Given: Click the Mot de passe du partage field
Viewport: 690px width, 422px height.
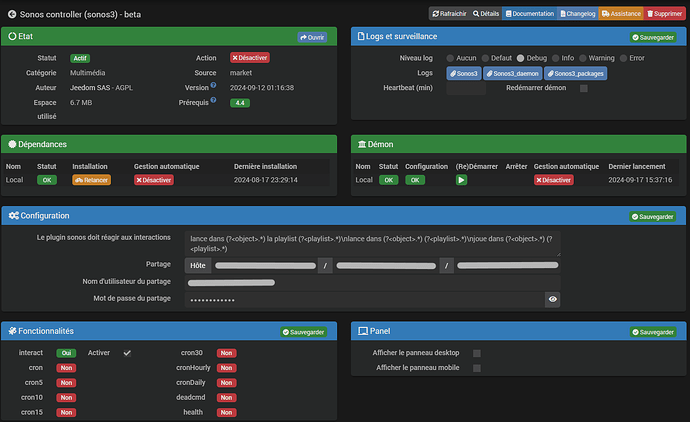Looking at the screenshot, I should [364, 300].
